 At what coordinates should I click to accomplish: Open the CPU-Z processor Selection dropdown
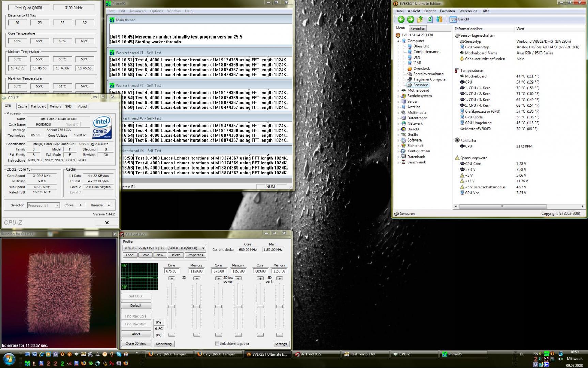(x=57, y=205)
